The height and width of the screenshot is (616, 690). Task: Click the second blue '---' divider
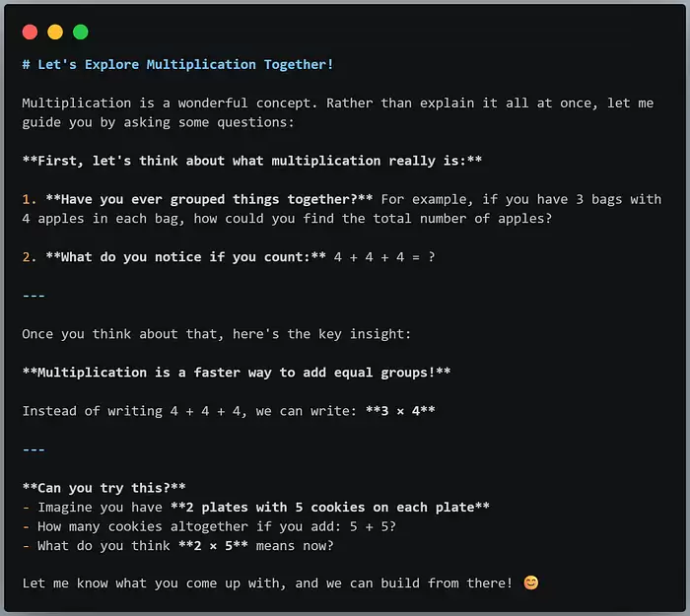click(x=34, y=449)
